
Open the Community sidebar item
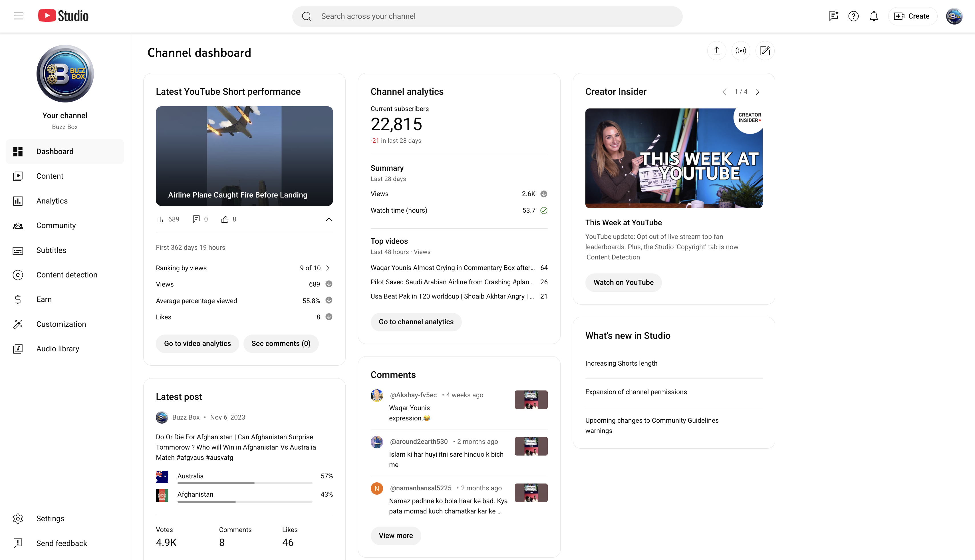(x=65, y=225)
